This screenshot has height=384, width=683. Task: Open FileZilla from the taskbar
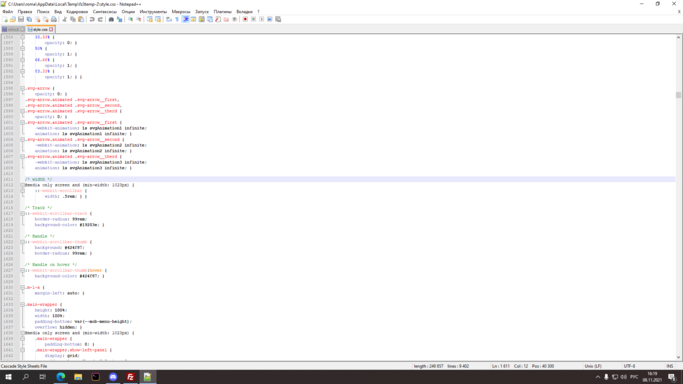tap(130, 377)
